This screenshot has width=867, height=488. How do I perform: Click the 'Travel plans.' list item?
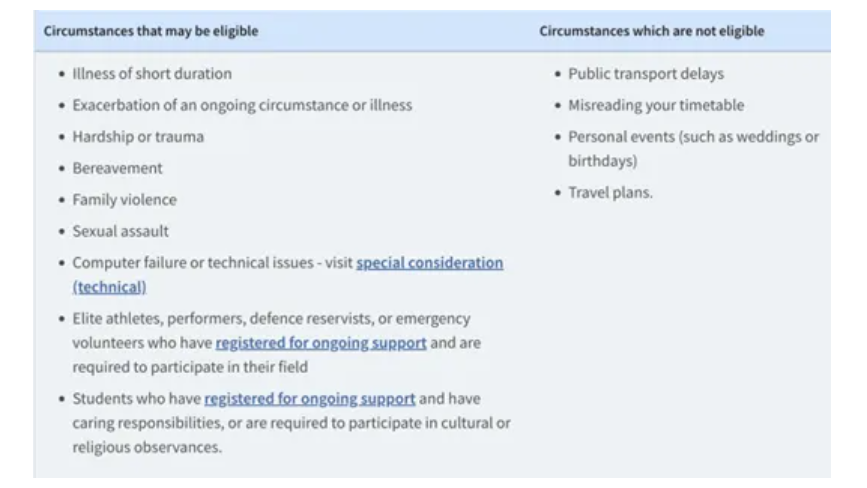click(610, 193)
